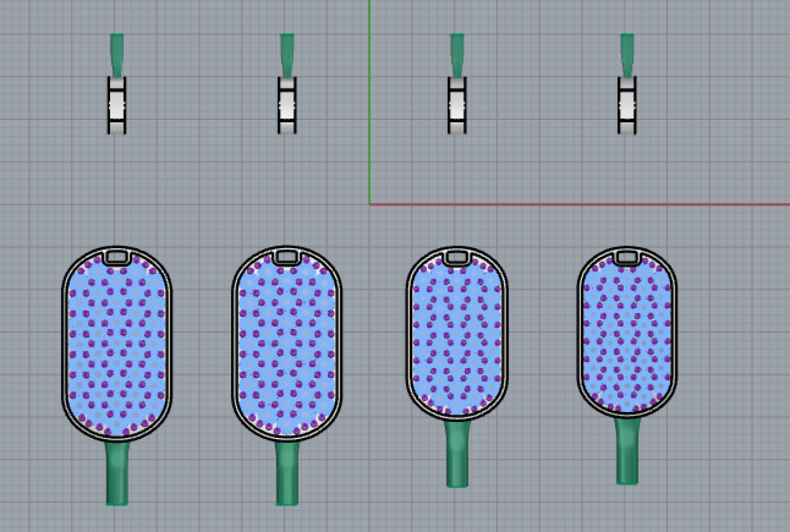Select the rightmost, smallest brush head's blue pad
Viewport: 790px width, 532px height.
[627, 335]
